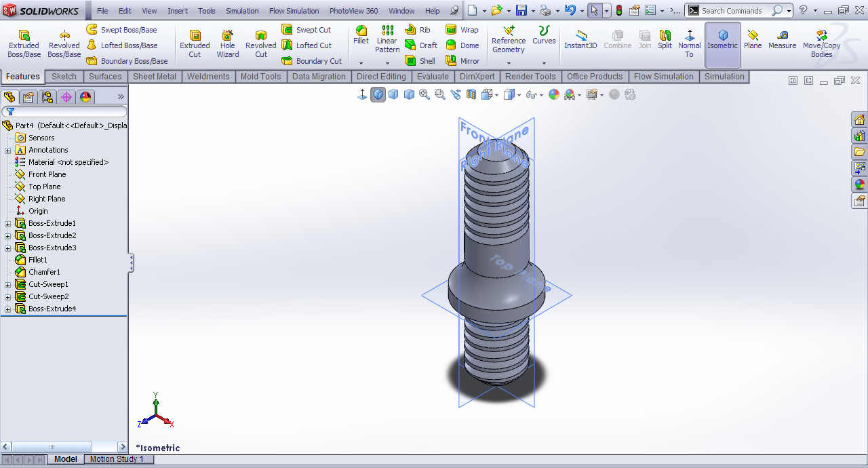Open the Reference Geometry dropdown
Screen dimensions: 868x468
tap(508, 64)
